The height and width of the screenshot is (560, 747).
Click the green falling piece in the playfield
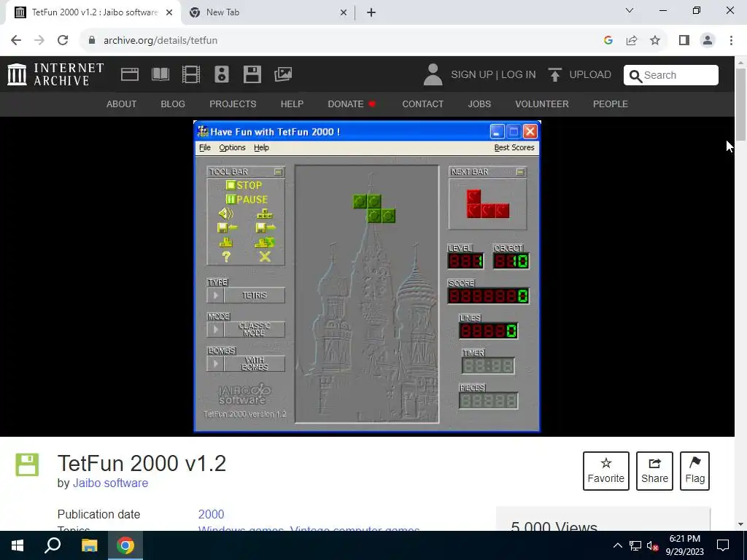[374, 209]
